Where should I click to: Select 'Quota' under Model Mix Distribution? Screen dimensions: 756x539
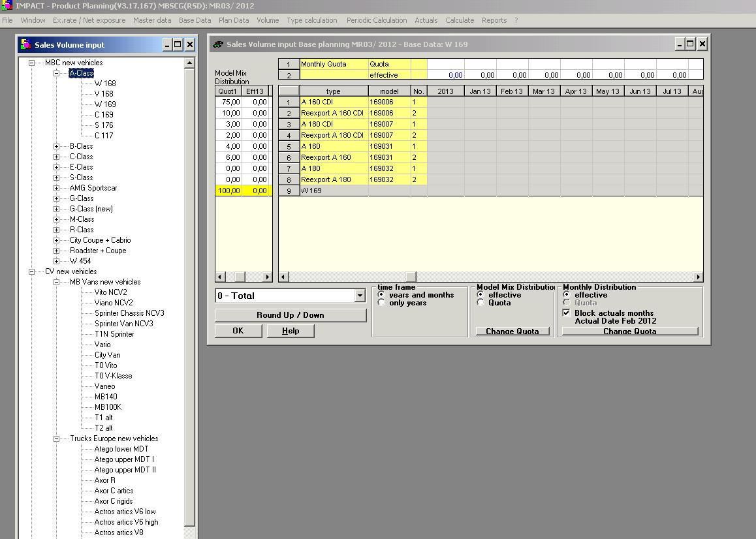(x=480, y=303)
